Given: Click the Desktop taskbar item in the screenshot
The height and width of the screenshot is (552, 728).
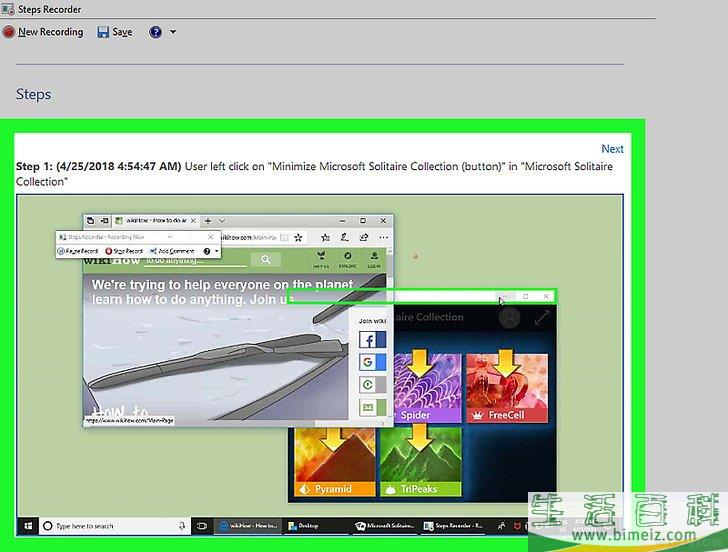Looking at the screenshot, I should coord(303,526).
